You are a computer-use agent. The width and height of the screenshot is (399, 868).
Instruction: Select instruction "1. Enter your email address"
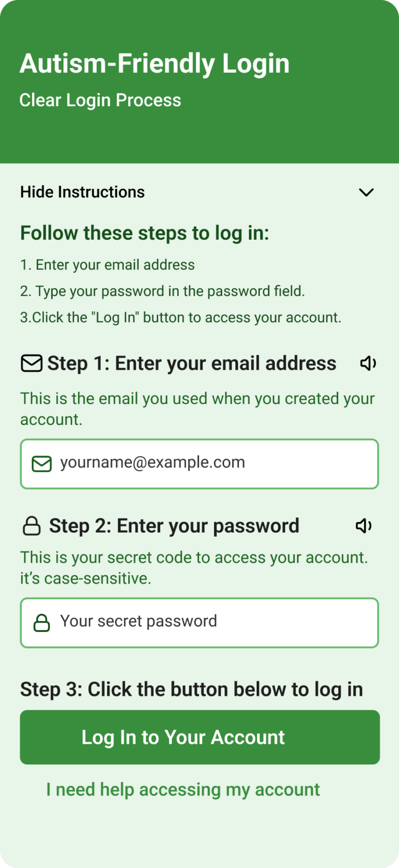point(108,265)
